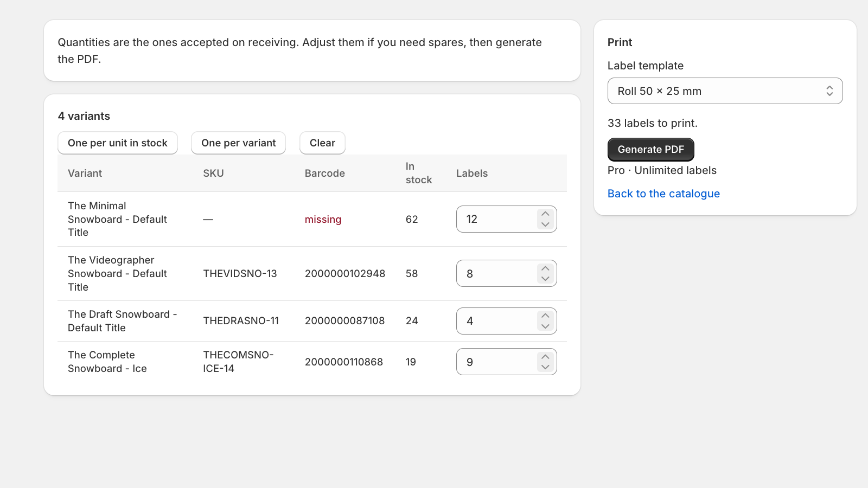This screenshot has width=868, height=488.
Task: Clear all label quantities
Action: (x=322, y=143)
